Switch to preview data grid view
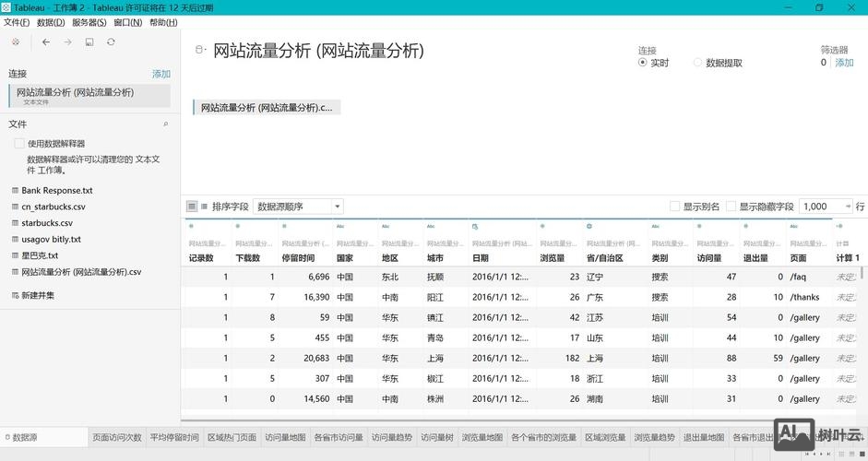 (192, 207)
